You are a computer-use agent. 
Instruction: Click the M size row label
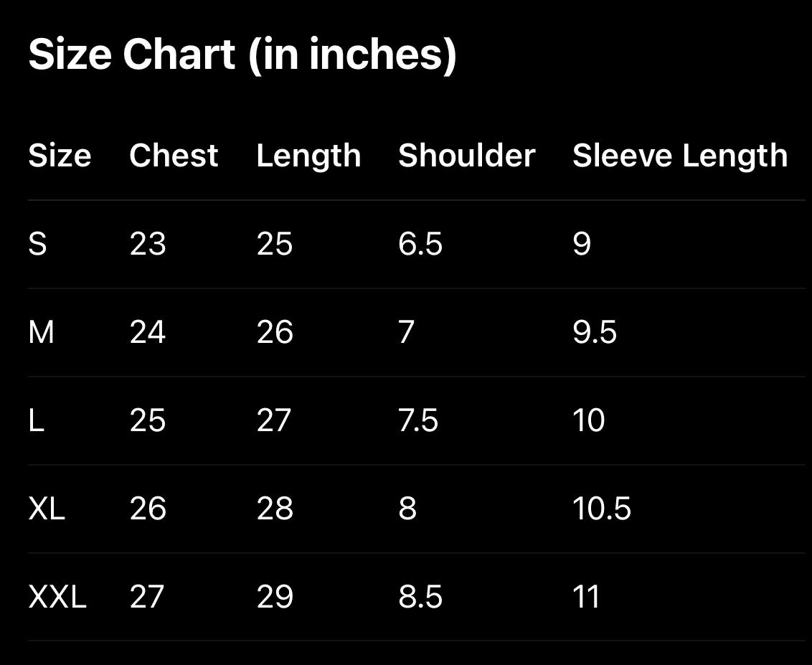(41, 332)
